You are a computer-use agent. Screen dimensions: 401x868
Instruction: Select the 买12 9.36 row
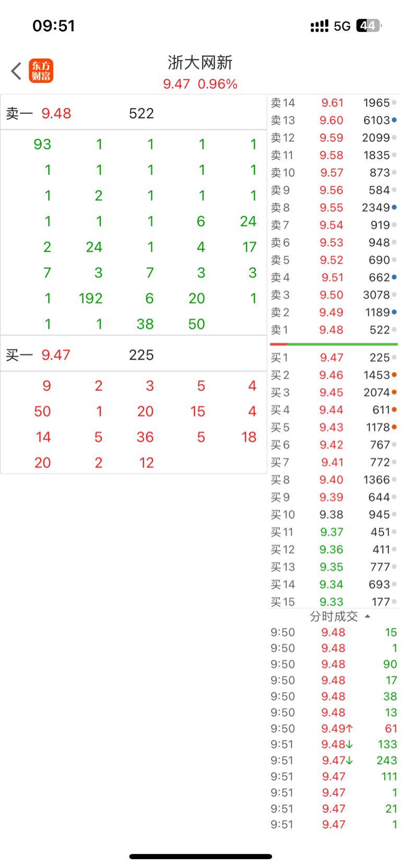(x=334, y=550)
